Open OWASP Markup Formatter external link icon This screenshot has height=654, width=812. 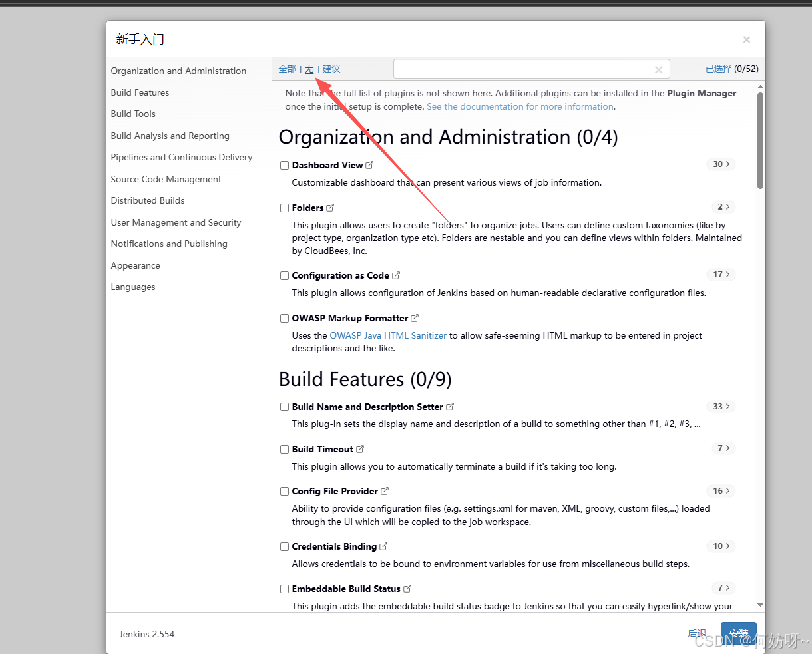[x=415, y=318]
